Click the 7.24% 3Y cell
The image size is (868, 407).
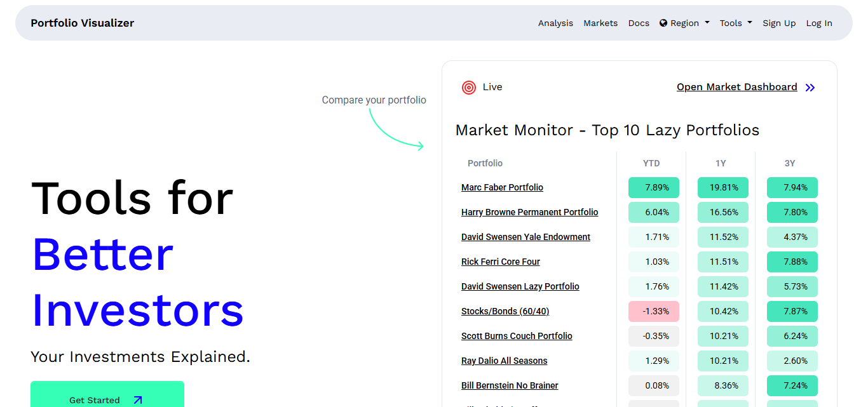(792, 385)
